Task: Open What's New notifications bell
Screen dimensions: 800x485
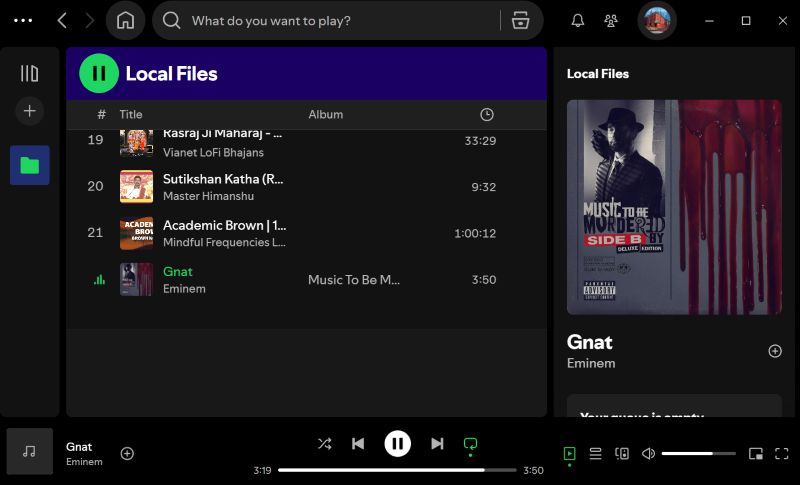Action: (578, 20)
